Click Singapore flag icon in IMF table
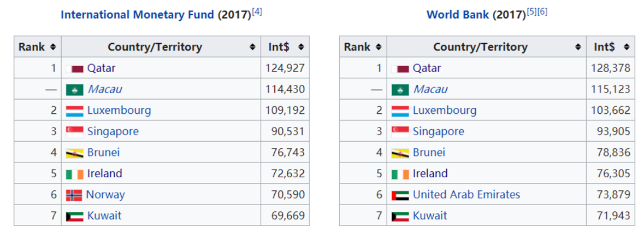This screenshot has height=226, width=644. tap(74, 132)
